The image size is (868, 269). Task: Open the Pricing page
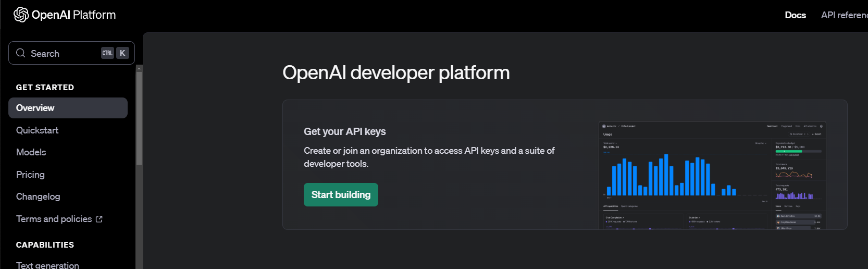[x=30, y=175]
